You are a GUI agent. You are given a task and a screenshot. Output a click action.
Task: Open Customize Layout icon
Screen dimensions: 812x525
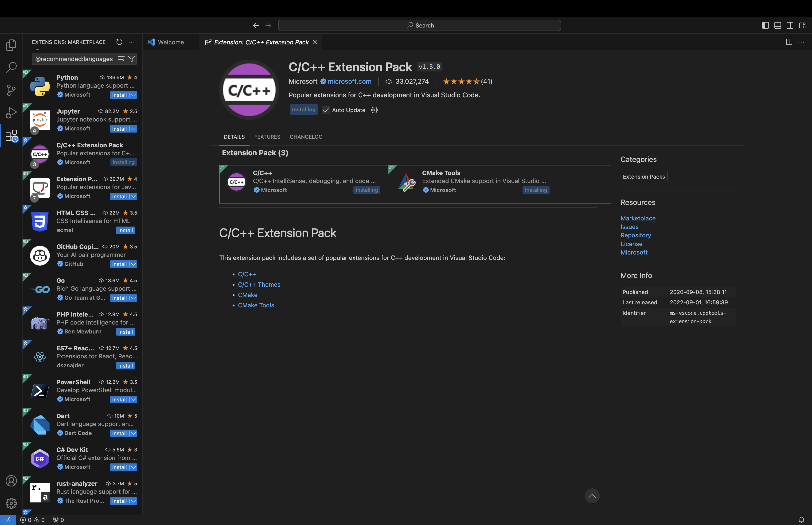click(x=802, y=26)
